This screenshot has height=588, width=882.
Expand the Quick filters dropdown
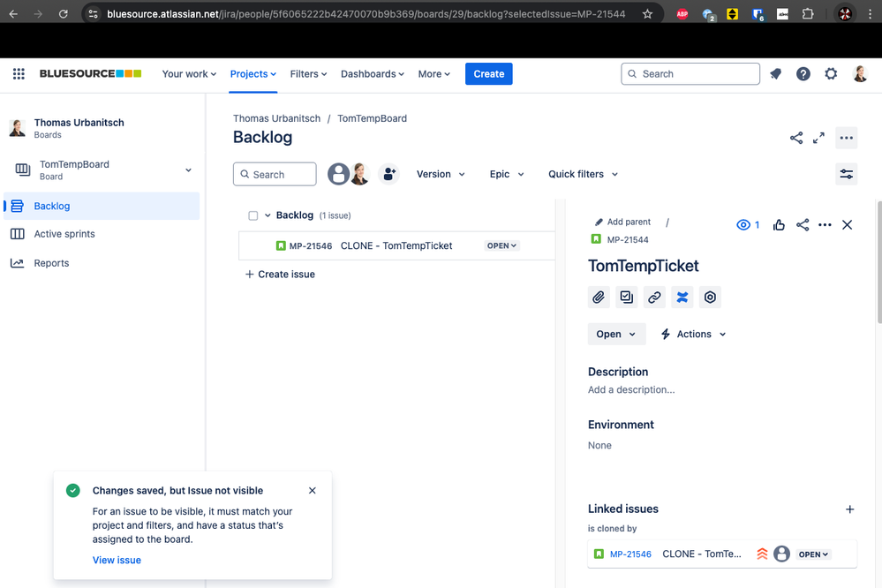(x=583, y=174)
